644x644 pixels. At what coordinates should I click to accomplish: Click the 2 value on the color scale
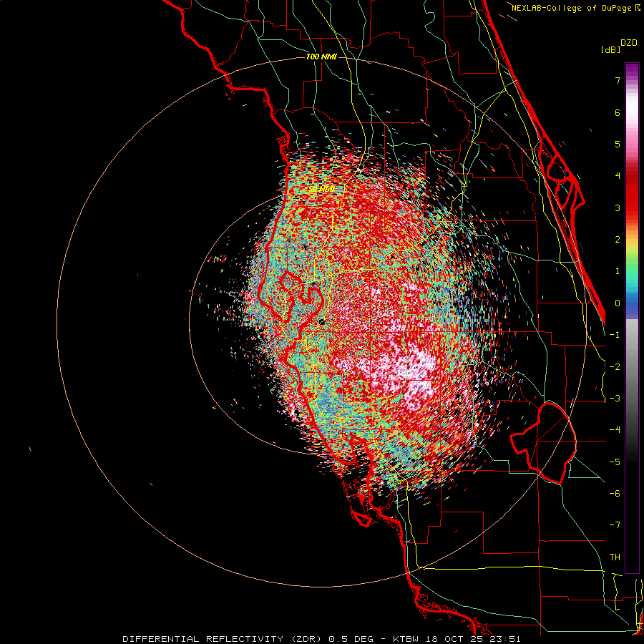(x=618, y=240)
